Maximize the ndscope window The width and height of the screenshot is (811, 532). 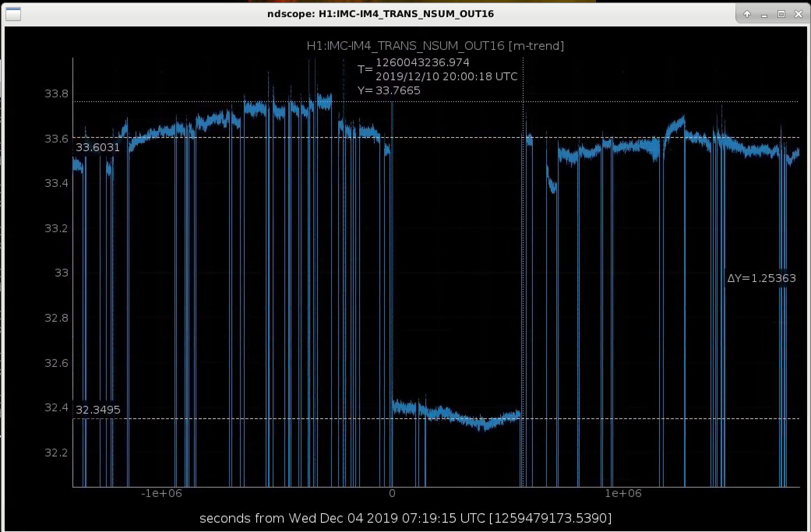click(x=781, y=14)
